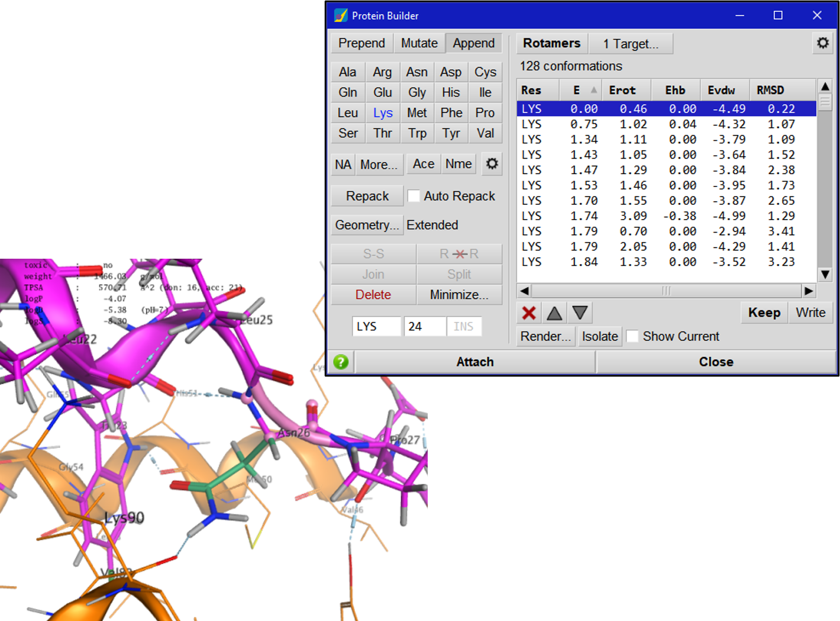Open residue options gear next to Nme
Image resolution: width=840 pixels, height=621 pixels.
point(492,164)
